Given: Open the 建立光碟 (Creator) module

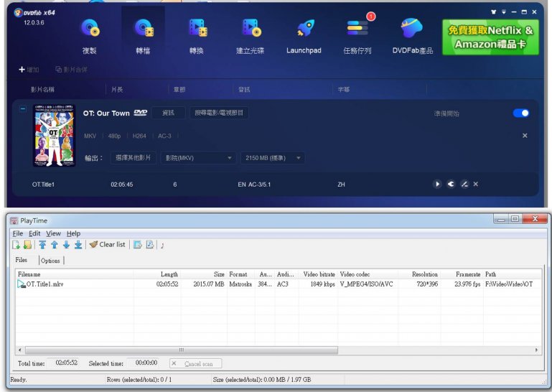Looking at the screenshot, I should coord(251,36).
